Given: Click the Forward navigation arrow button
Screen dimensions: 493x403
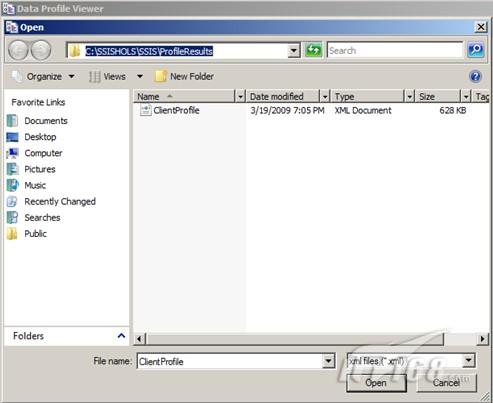Looking at the screenshot, I should point(41,51).
